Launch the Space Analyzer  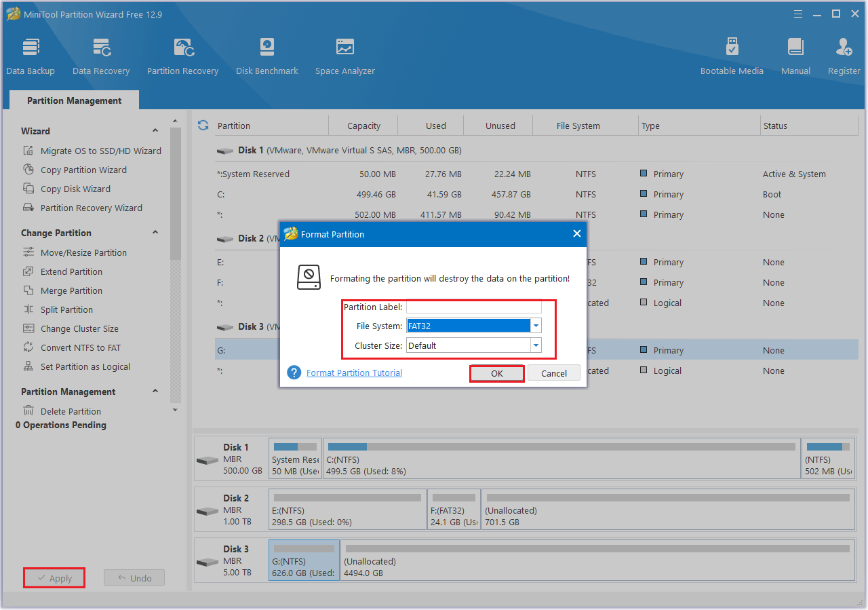point(344,54)
